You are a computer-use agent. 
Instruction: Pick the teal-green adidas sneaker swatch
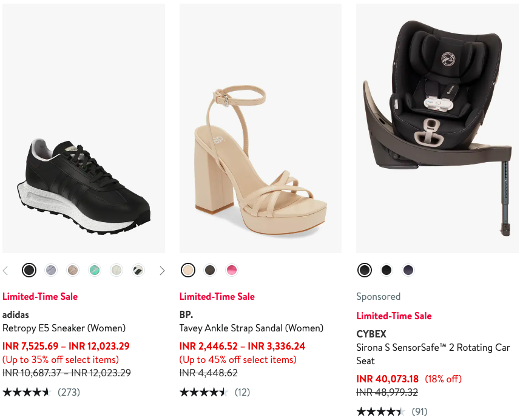pyautogui.click(x=95, y=270)
